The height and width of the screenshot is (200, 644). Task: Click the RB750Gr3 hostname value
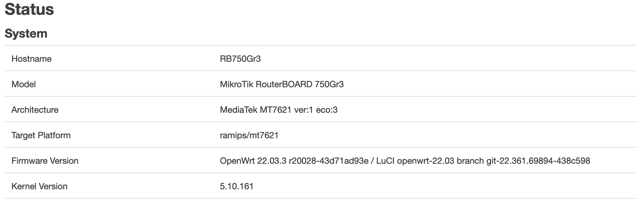tap(240, 59)
